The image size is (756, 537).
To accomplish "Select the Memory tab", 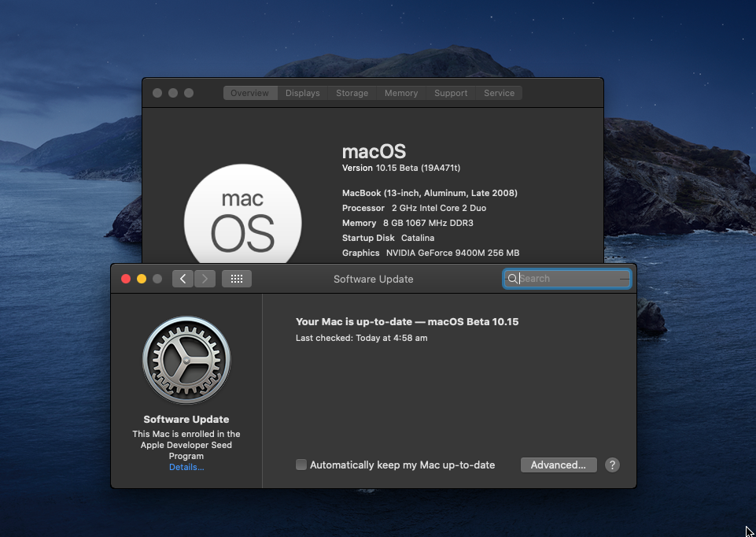I will tap(401, 93).
